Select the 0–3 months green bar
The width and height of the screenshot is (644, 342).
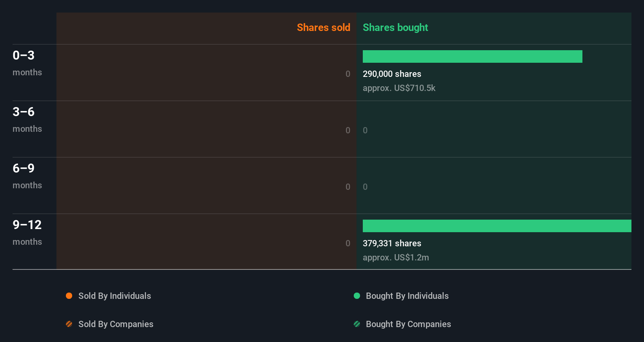point(472,56)
